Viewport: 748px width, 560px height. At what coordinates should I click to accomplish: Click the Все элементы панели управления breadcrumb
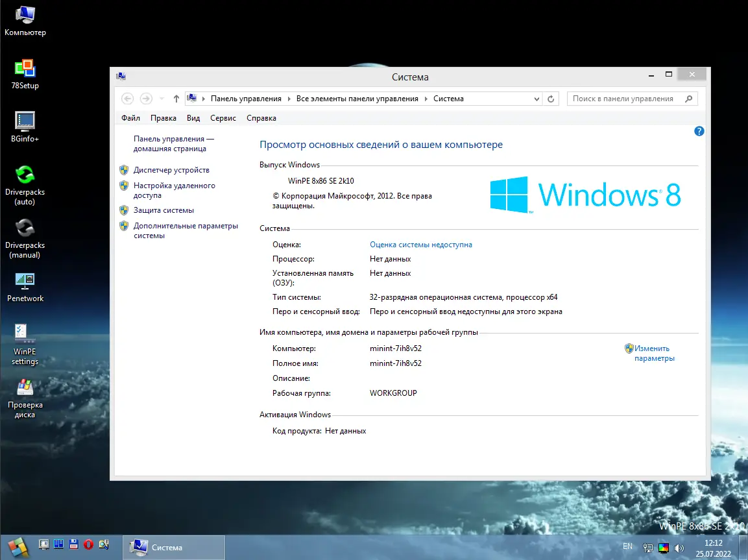(x=357, y=99)
